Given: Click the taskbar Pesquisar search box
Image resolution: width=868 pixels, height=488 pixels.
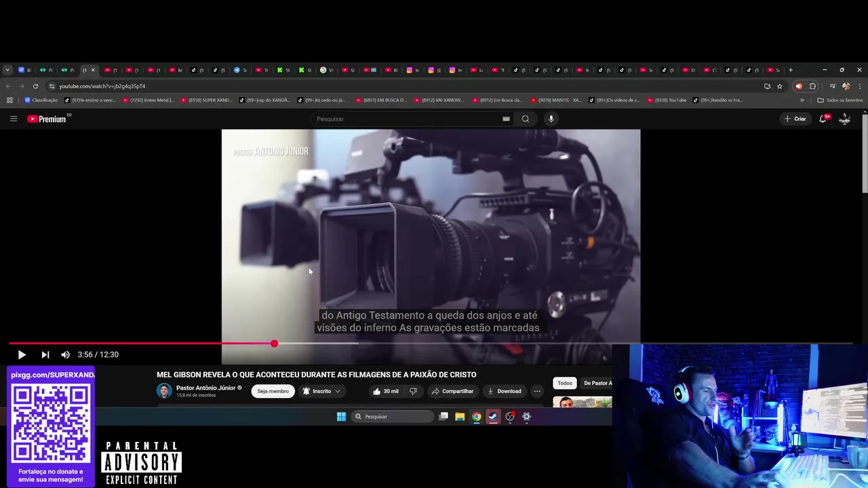Looking at the screenshot, I should click(x=393, y=417).
